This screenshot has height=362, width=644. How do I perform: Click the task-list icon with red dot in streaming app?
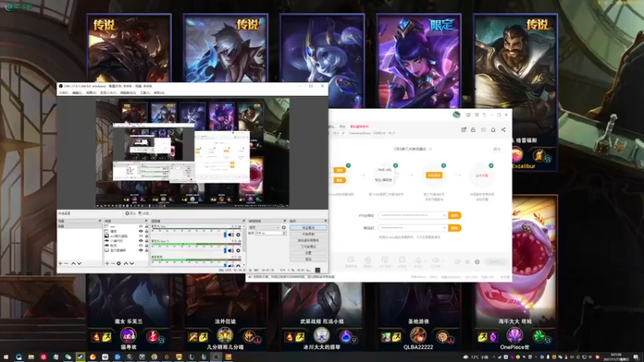[464, 130]
